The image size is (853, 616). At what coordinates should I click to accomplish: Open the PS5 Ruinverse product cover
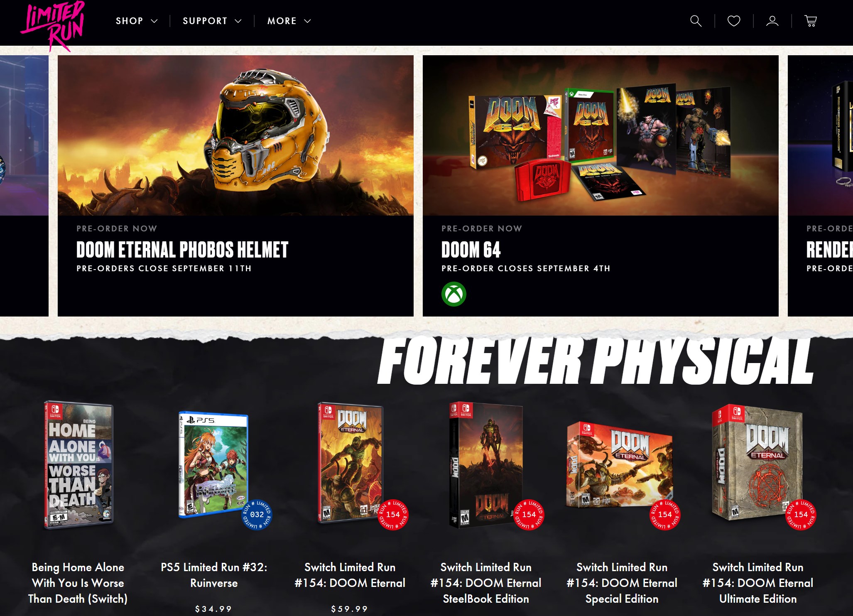click(213, 464)
